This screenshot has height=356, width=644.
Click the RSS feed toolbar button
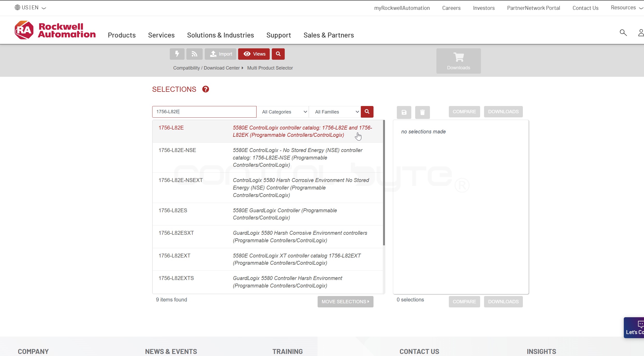(194, 54)
